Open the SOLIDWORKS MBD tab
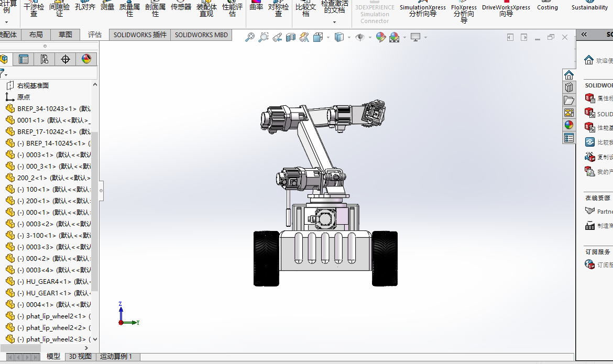The width and height of the screenshot is (613, 364). pyautogui.click(x=201, y=35)
